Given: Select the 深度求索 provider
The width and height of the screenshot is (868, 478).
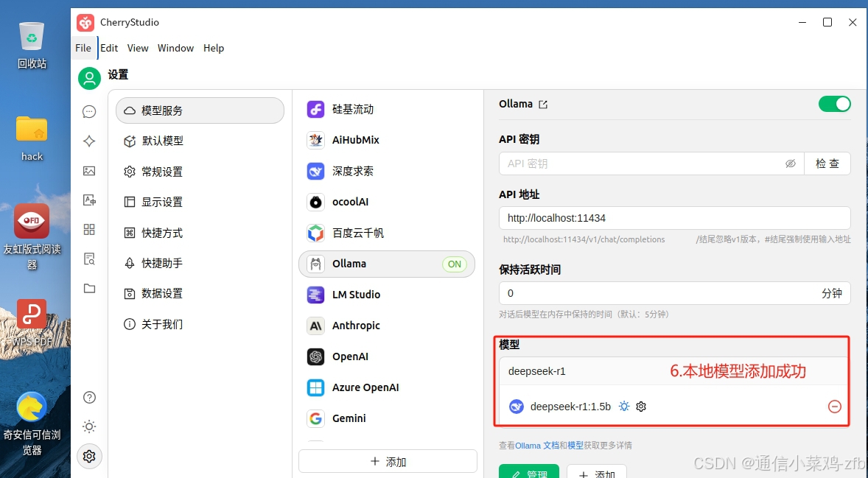Looking at the screenshot, I should 386,172.
